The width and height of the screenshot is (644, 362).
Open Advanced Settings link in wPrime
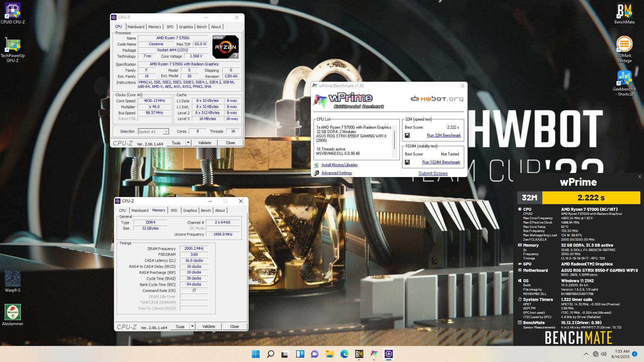point(337,173)
